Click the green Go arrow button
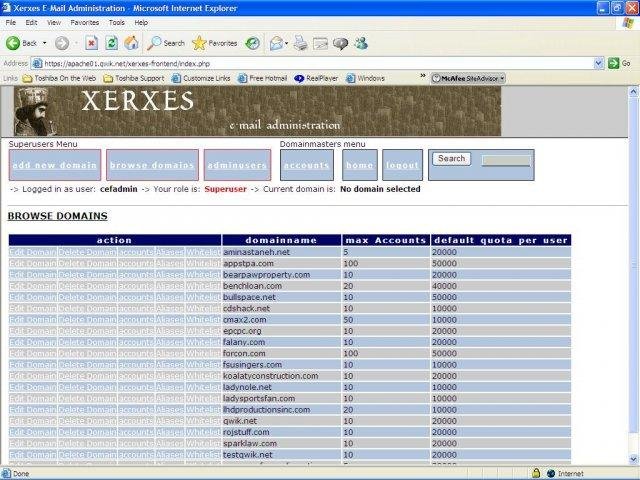Image resolution: width=640 pixels, height=480 pixels. (613, 63)
